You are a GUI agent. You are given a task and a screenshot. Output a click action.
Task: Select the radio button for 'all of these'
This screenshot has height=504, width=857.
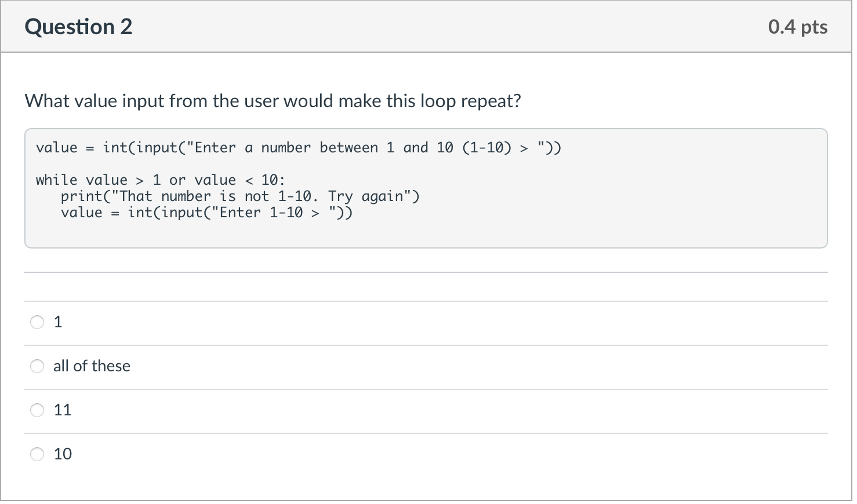(37, 366)
